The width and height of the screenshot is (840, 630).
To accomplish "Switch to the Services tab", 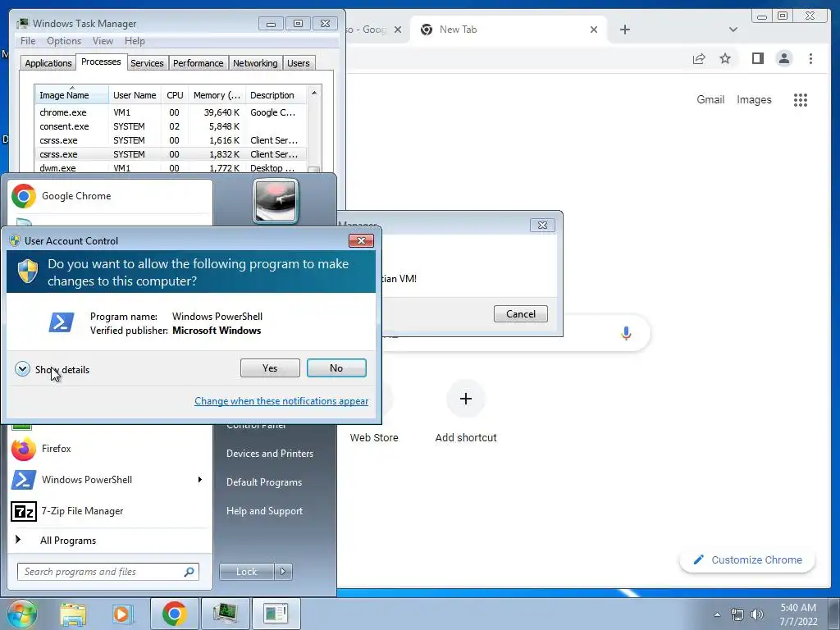I will click(x=147, y=63).
